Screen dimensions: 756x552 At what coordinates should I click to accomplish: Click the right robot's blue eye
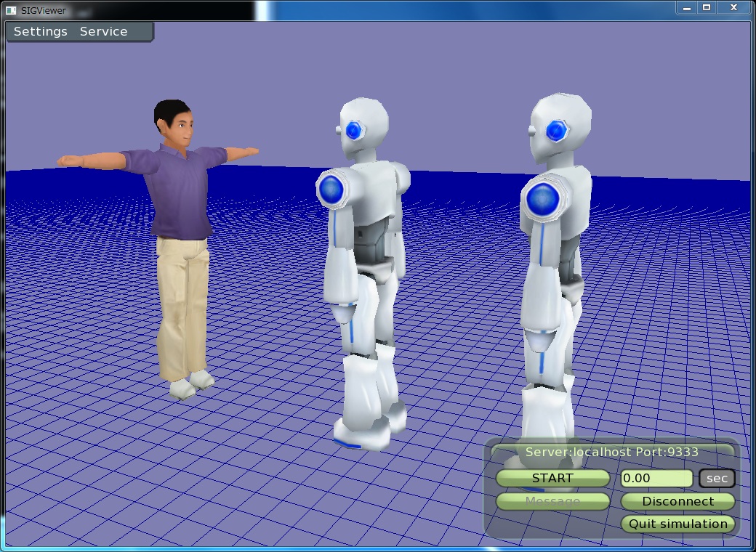click(x=556, y=130)
